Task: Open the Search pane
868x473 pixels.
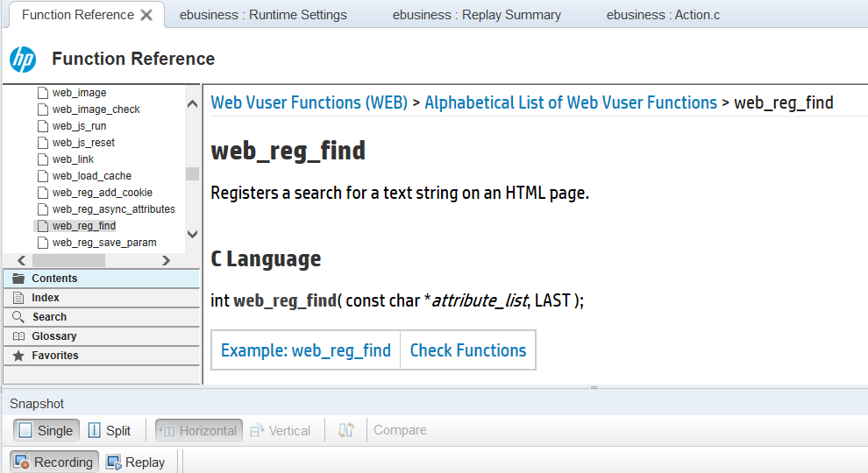Action: (102, 317)
